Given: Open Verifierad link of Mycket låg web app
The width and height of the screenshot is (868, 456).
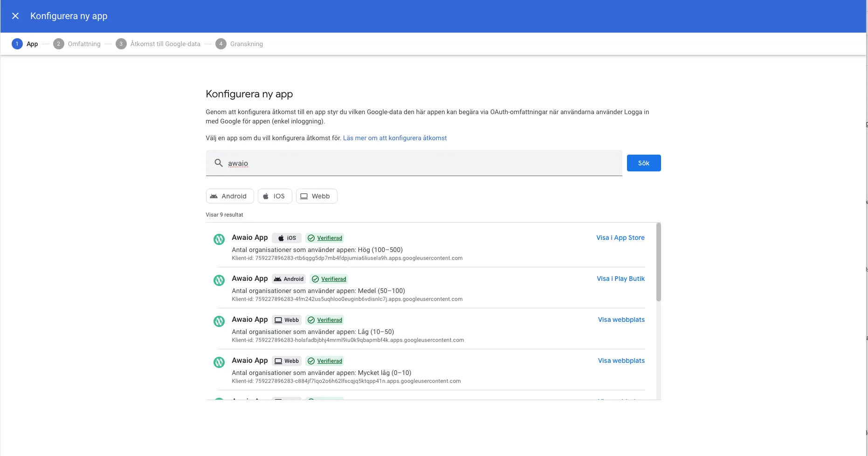Looking at the screenshot, I should [330, 361].
